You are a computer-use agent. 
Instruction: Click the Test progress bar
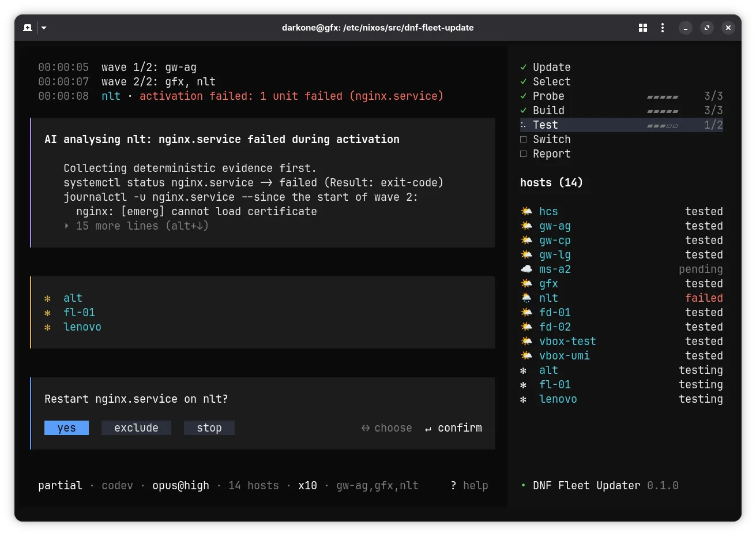[663, 126]
